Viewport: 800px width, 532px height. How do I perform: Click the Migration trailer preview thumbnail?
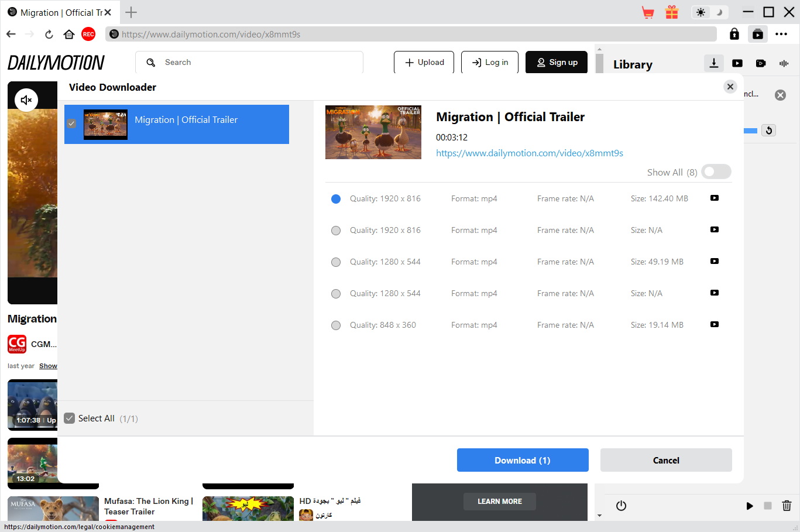tap(373, 132)
